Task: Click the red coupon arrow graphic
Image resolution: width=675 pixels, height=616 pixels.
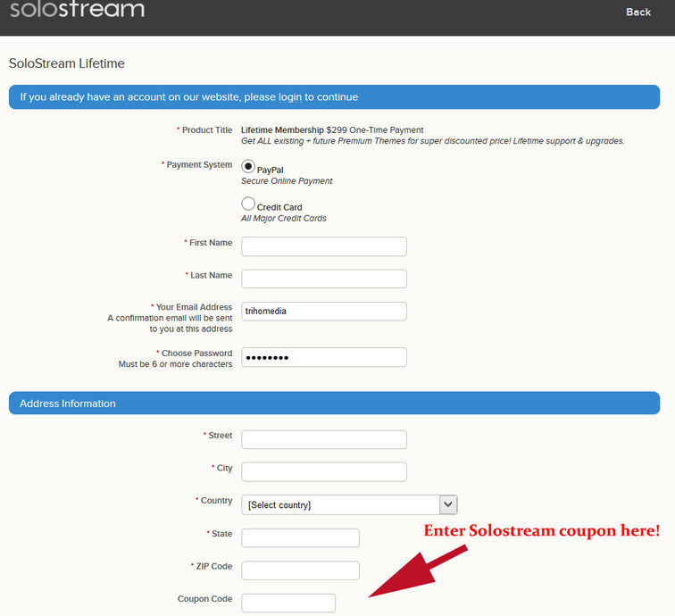Action: point(418,571)
